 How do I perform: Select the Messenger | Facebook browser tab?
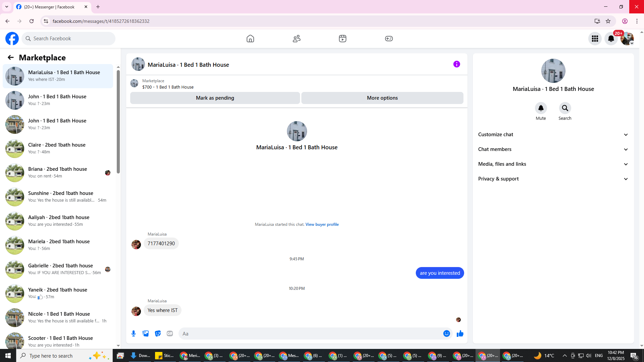click(x=52, y=7)
